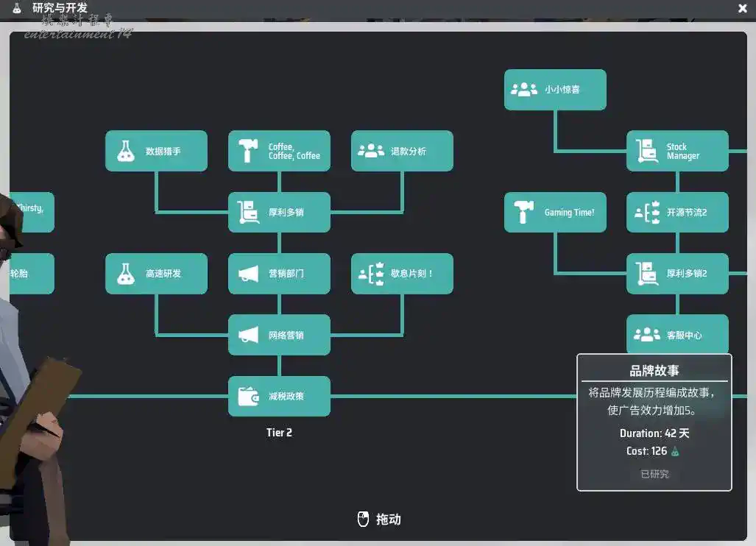
Task: Click the wallet icon on 减税政策 node
Action: click(248, 397)
